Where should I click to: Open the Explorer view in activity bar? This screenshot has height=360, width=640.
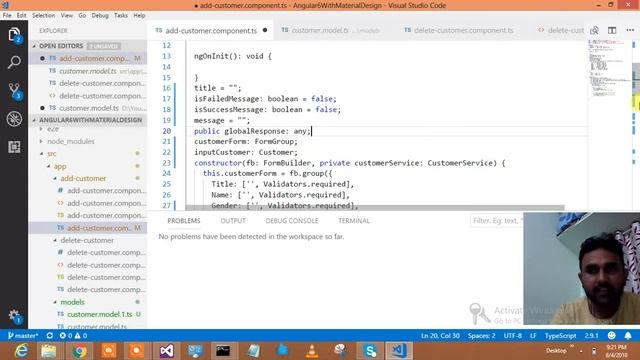(x=14, y=34)
